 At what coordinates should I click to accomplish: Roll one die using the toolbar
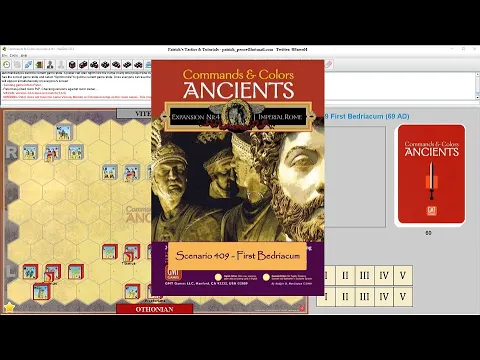coord(72,65)
